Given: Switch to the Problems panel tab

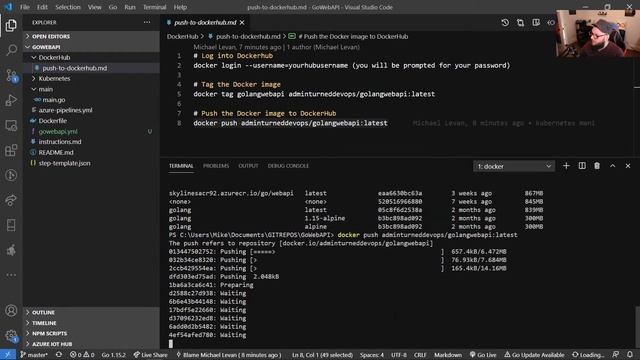Looking at the screenshot, I should point(216,166).
